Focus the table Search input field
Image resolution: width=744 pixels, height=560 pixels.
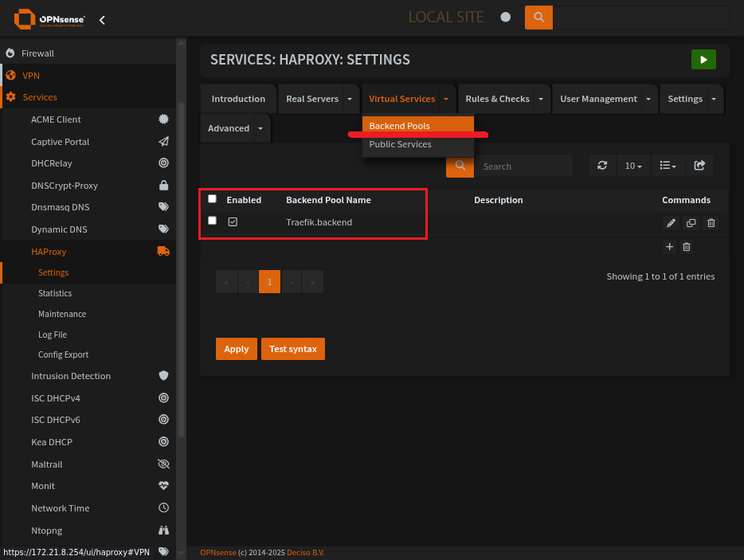[523, 166]
